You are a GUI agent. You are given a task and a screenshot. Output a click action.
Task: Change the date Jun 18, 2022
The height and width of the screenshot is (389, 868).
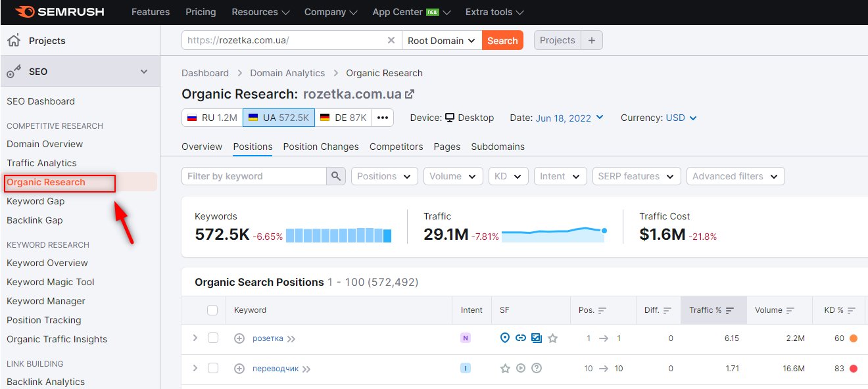click(x=569, y=118)
